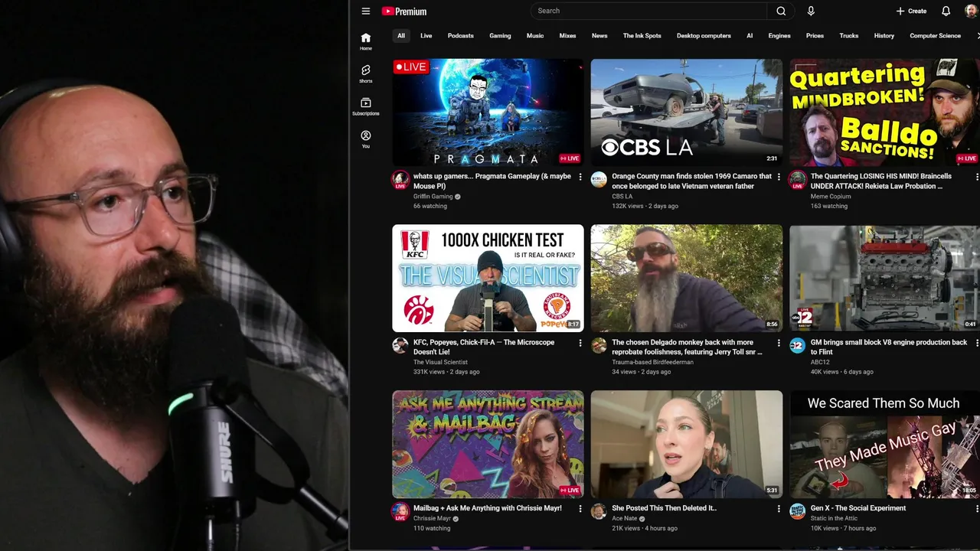
Task: Open Meme Copium channel avatar
Action: 798,180
